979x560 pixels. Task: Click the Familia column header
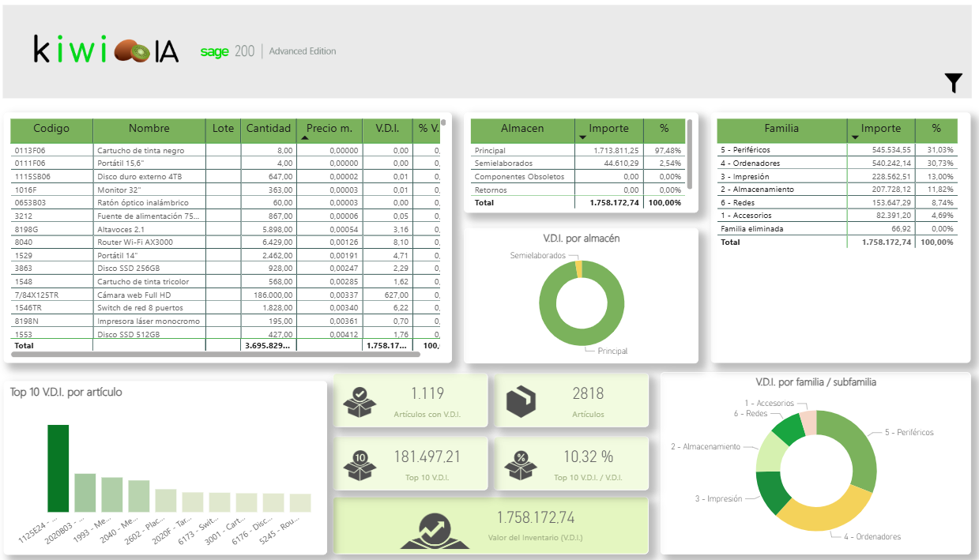click(781, 129)
